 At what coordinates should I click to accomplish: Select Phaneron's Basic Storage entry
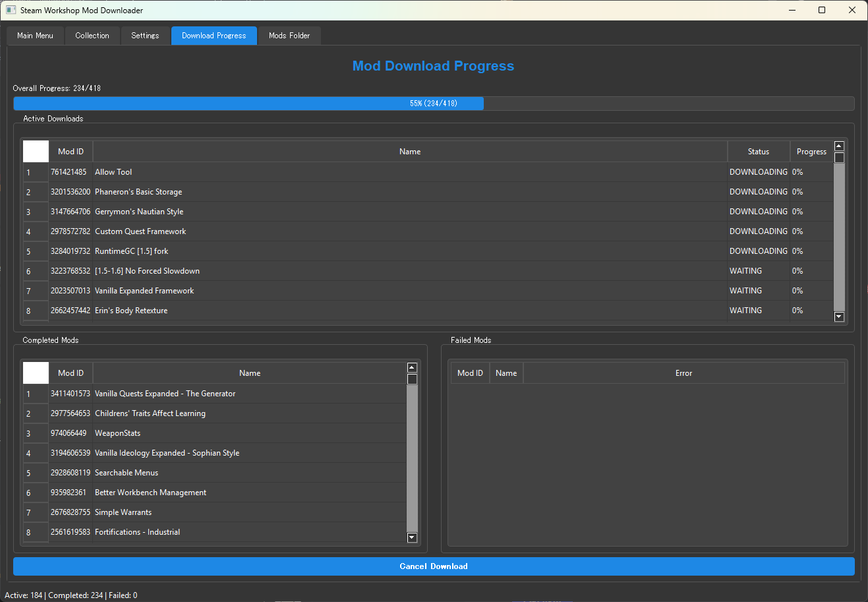coord(409,192)
